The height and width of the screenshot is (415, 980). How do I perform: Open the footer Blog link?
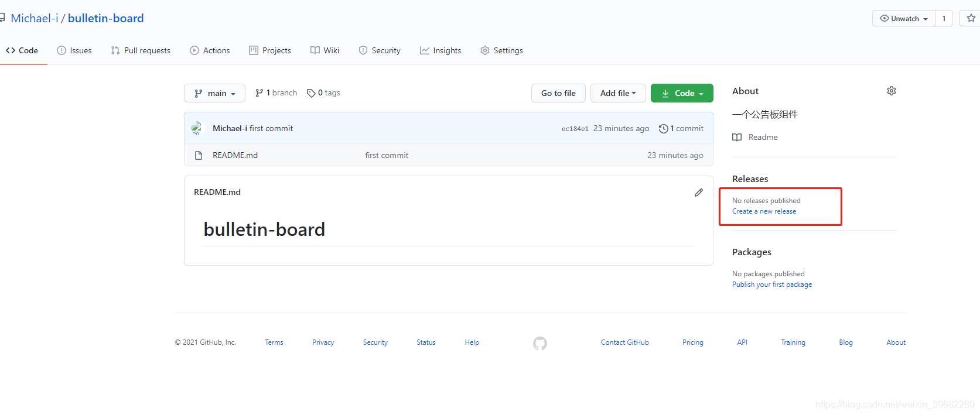pyautogui.click(x=846, y=342)
